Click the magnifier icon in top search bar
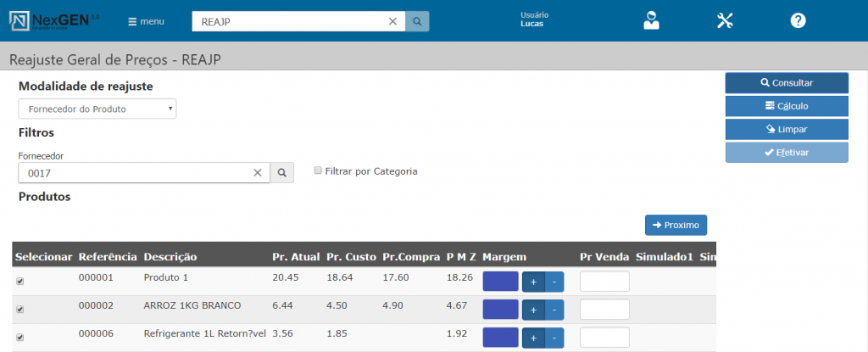The height and width of the screenshot is (352, 868). (x=417, y=21)
